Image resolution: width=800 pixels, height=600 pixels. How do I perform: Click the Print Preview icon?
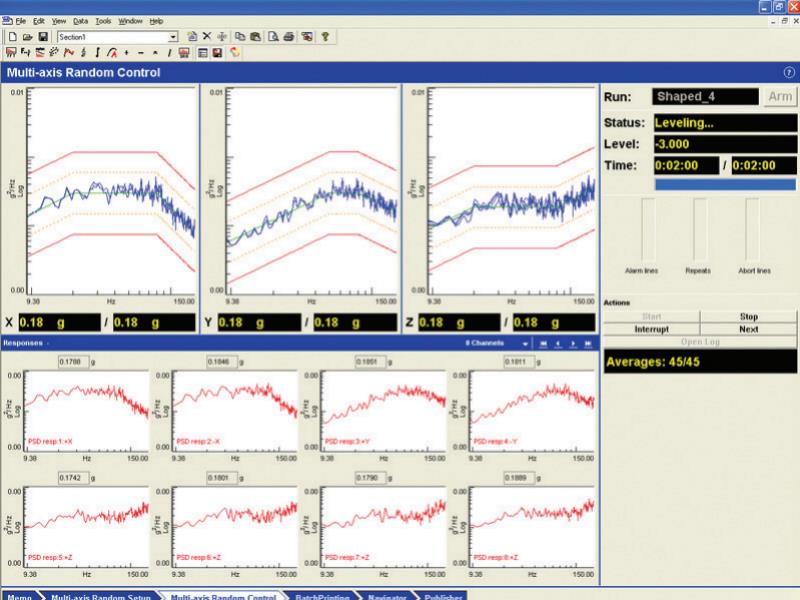[273, 37]
